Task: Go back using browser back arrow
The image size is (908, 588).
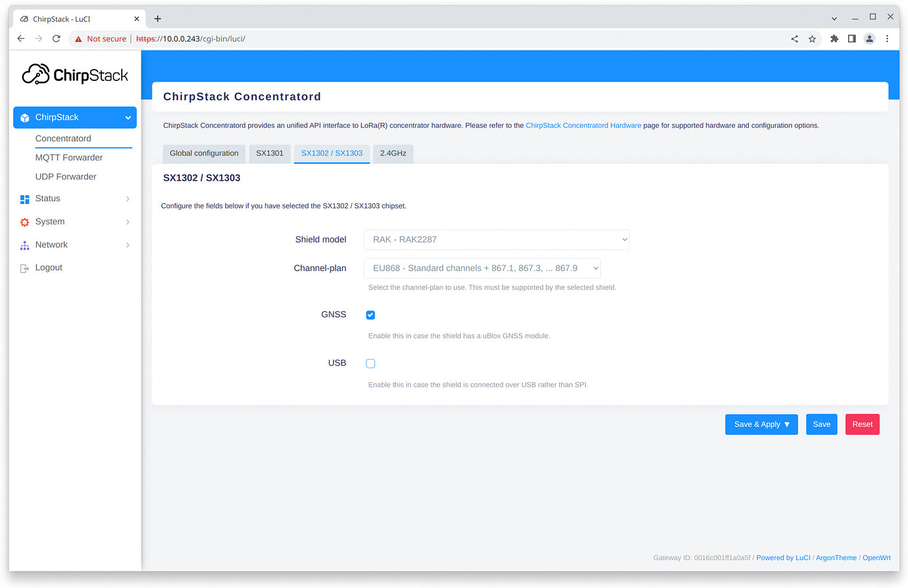Action: 21,39
